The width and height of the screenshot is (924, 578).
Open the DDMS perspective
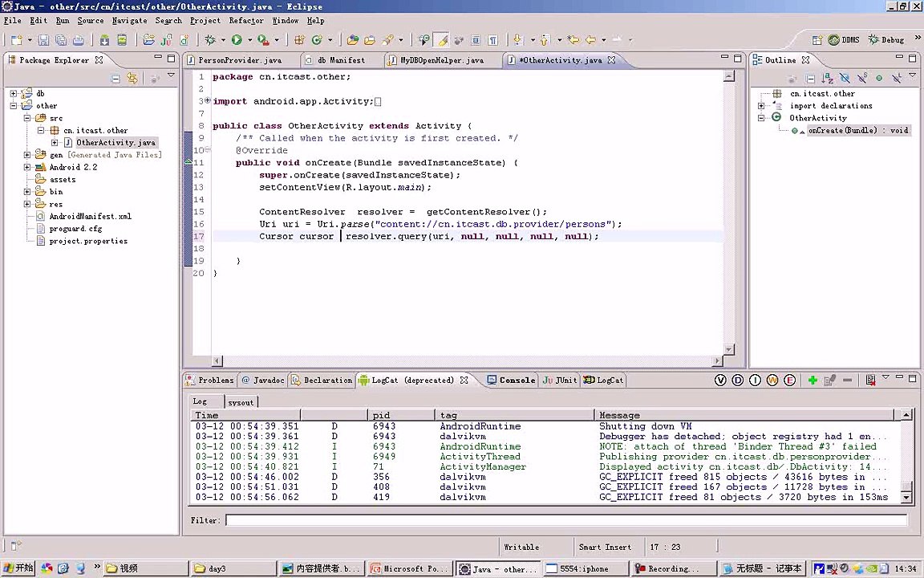[844, 39]
